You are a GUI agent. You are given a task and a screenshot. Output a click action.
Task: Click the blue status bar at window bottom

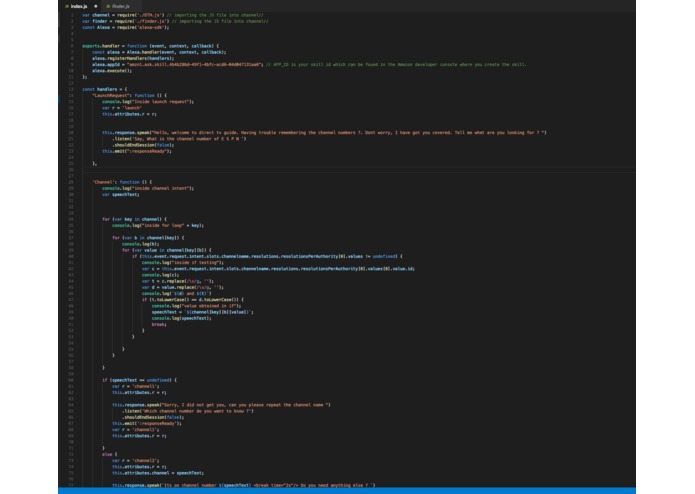point(347,491)
